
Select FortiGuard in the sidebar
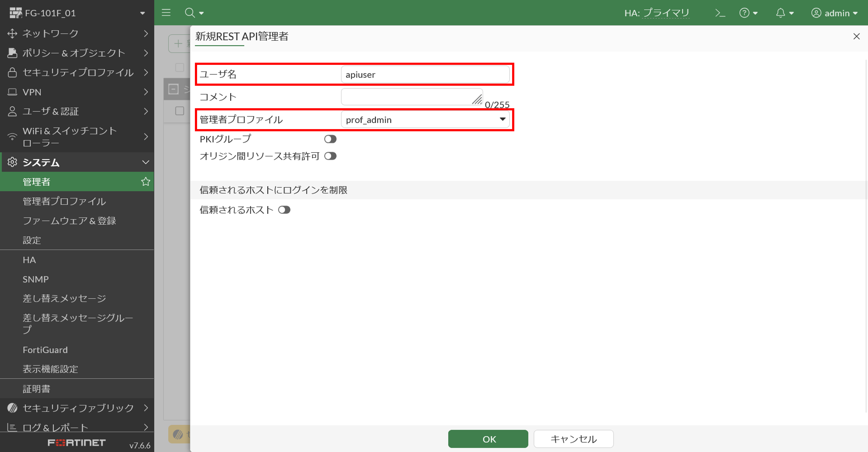point(46,350)
